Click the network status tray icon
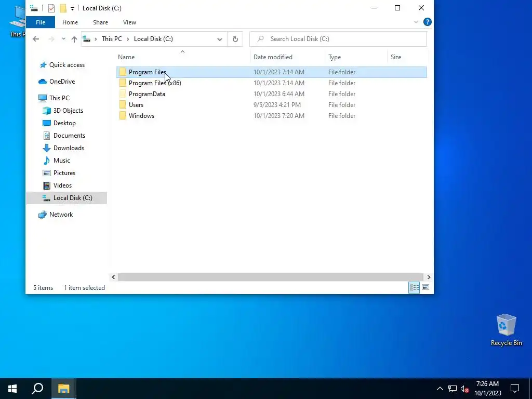 [x=453, y=389]
